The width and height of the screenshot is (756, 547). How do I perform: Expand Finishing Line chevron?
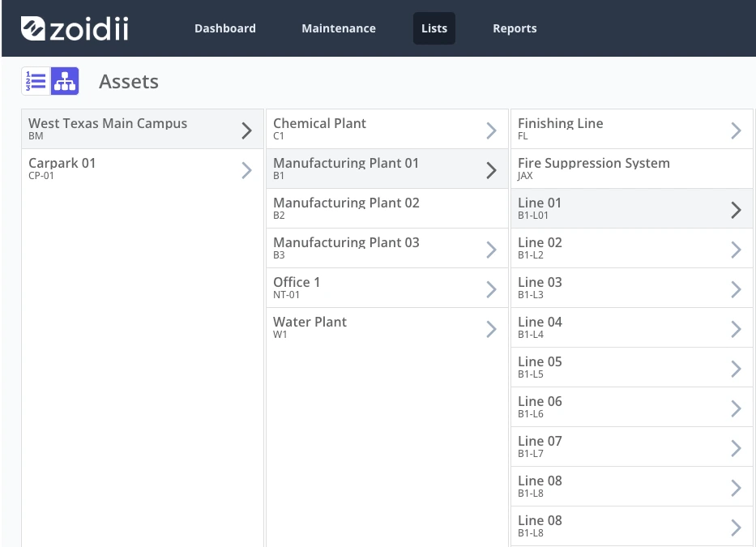pos(736,130)
